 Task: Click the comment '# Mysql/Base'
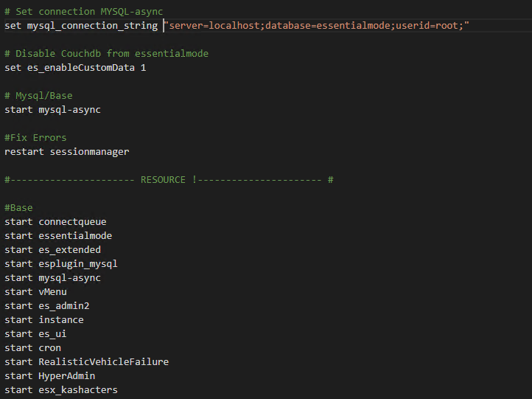(x=38, y=96)
